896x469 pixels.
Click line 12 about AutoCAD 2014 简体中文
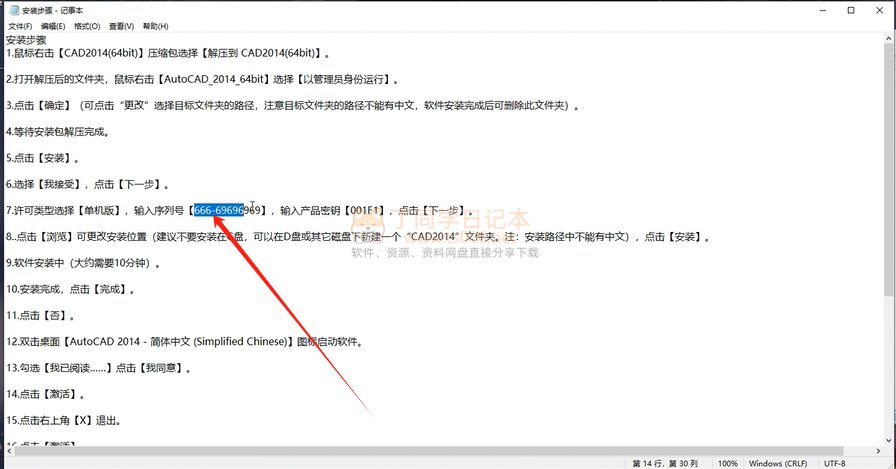(185, 342)
